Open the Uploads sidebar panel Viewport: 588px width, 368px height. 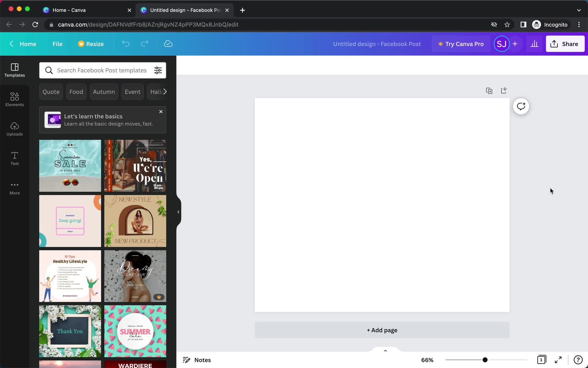click(15, 129)
